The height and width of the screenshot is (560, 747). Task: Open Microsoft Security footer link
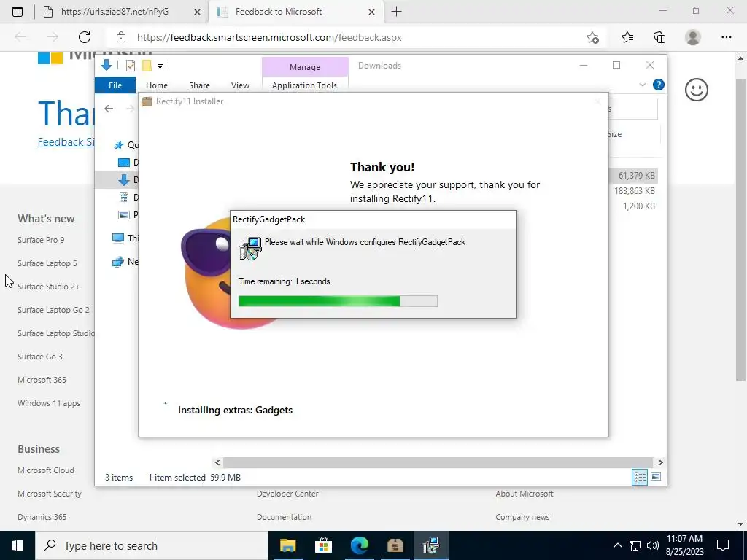coord(50,494)
